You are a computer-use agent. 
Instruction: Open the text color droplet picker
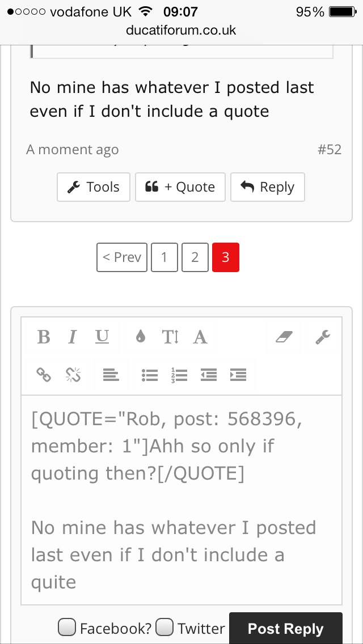click(x=141, y=337)
